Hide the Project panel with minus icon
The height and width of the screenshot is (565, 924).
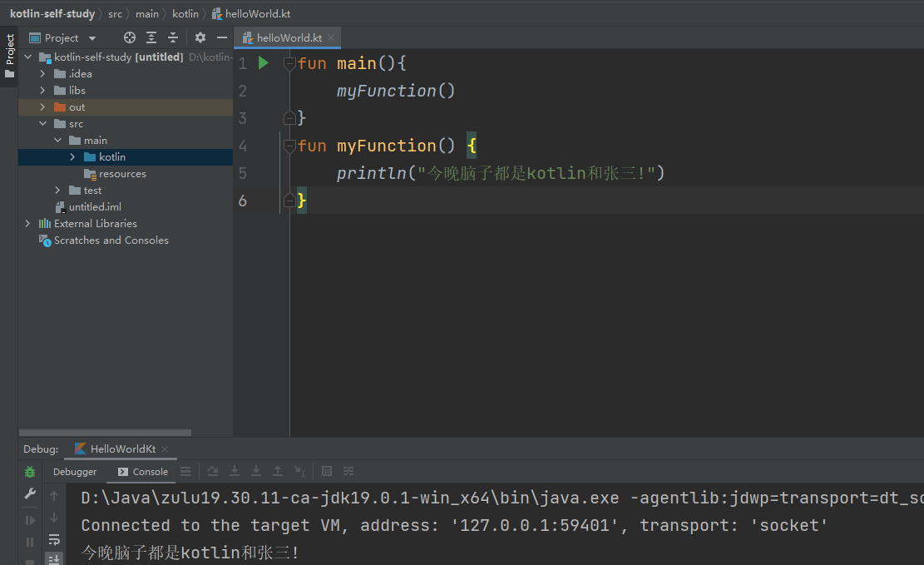click(221, 37)
